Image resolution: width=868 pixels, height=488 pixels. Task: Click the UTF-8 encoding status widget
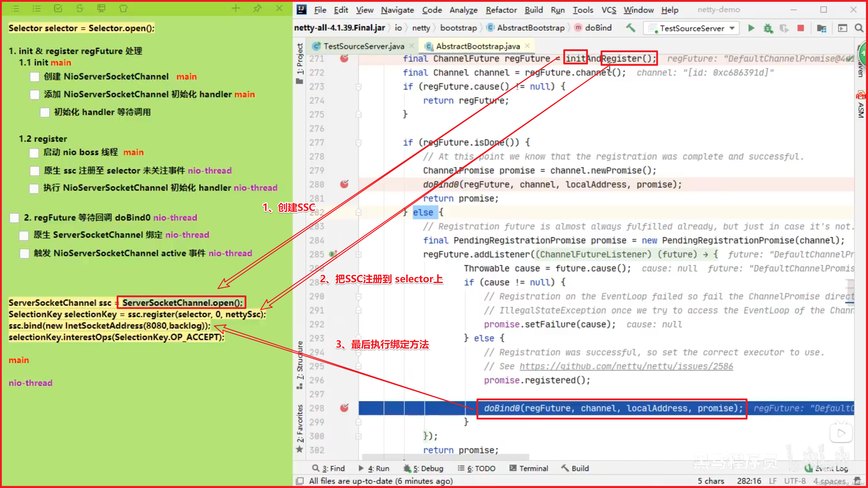[x=795, y=481]
